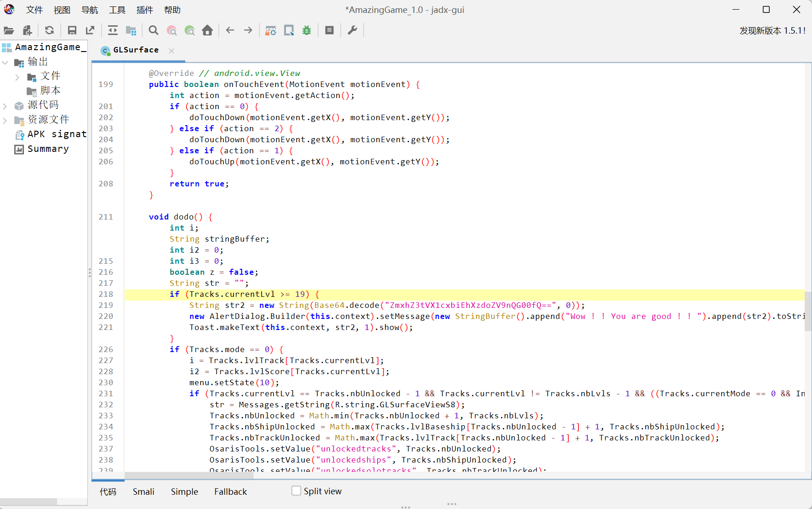Viewport: 812px width, 509px height.
Task: Open preferences wrench icon
Action: [352, 30]
